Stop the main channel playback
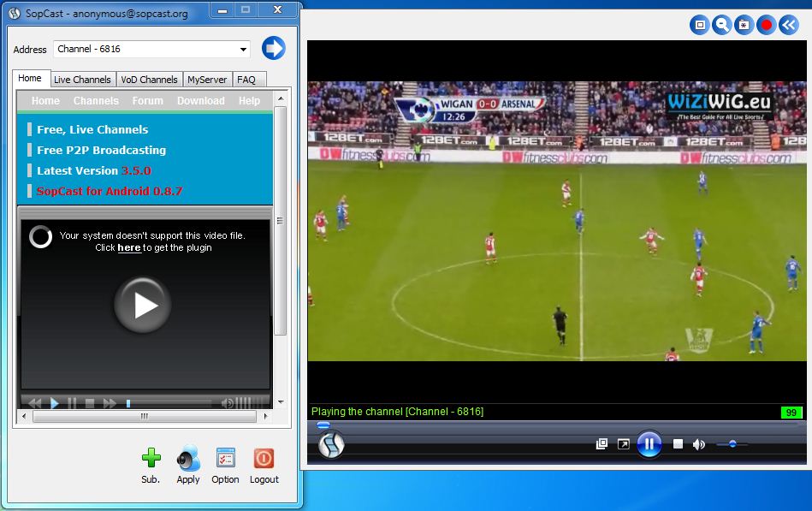This screenshot has width=812, height=511. coord(678,444)
